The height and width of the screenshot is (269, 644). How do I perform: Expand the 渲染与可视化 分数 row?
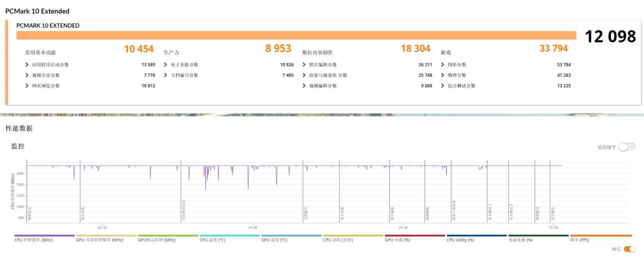pos(304,75)
